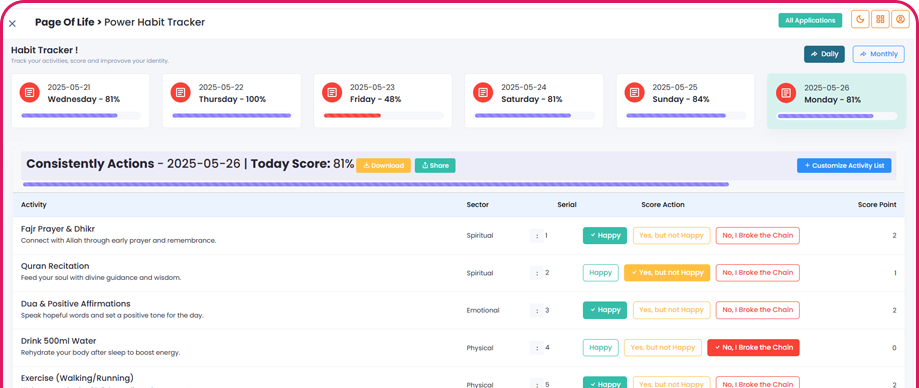919x388 pixels.
Task: Close the page with X icon
Action: pos(12,23)
